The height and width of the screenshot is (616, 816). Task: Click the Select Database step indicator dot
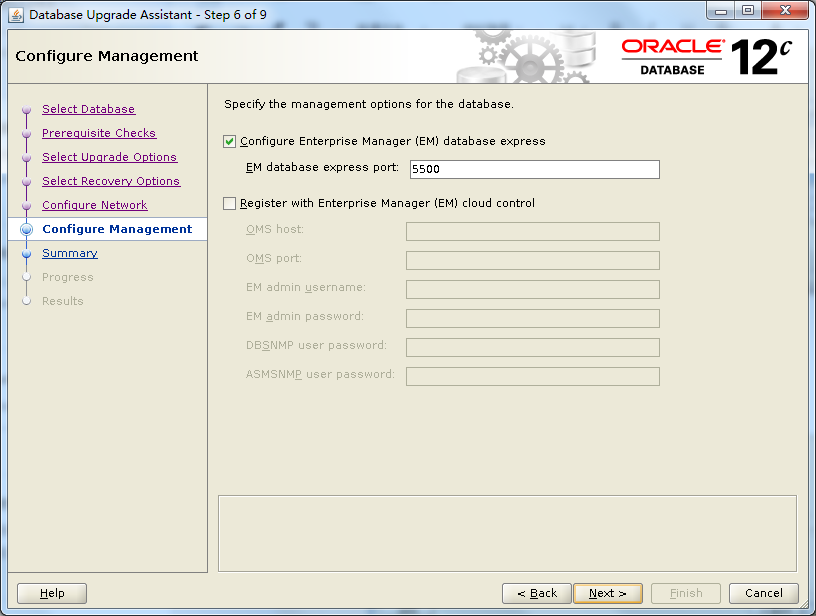click(x=26, y=109)
